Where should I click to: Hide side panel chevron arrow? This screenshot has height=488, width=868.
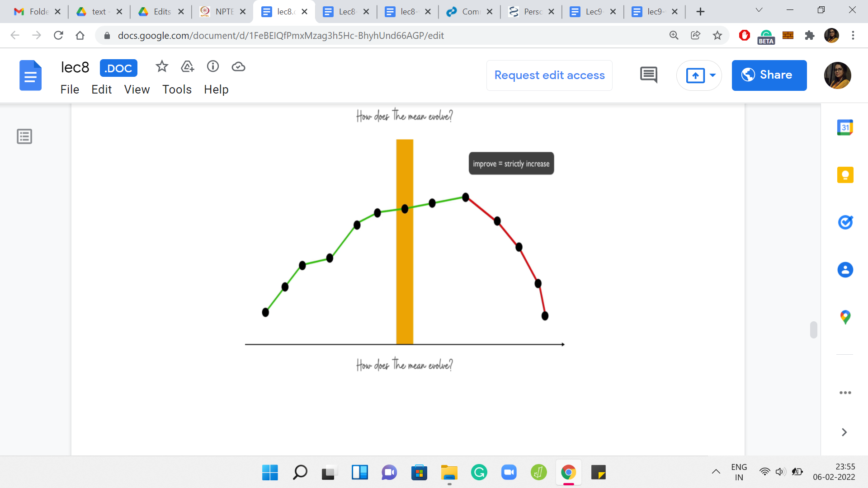[844, 432]
